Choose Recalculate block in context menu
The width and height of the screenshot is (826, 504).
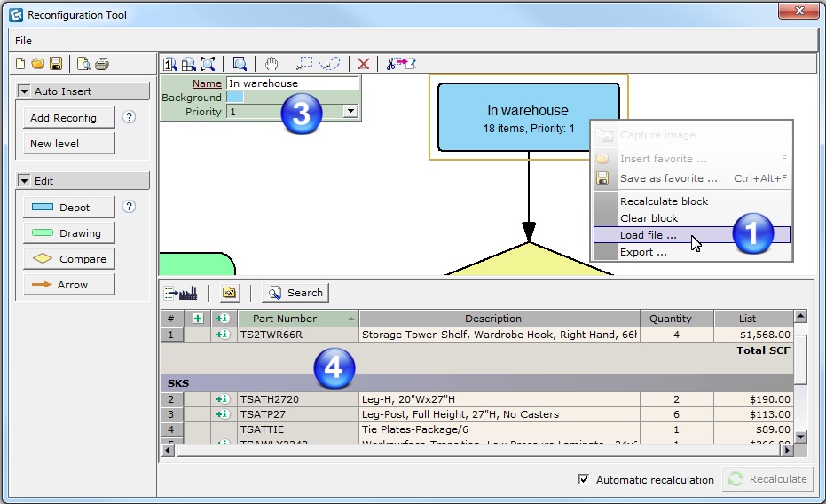click(x=664, y=201)
